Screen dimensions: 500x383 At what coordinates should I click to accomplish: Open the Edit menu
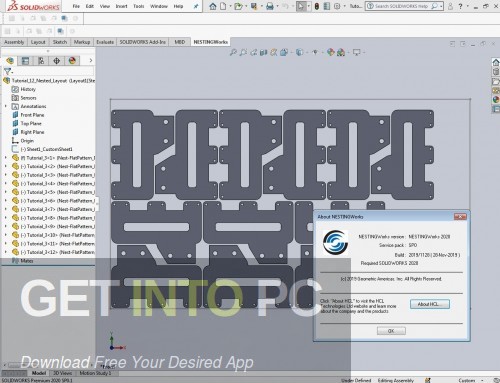point(90,6)
